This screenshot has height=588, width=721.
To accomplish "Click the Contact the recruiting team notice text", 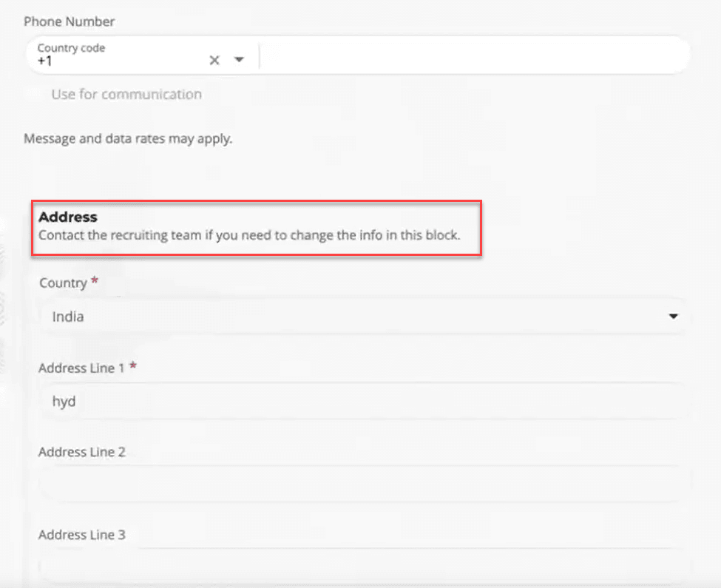I will [x=249, y=235].
